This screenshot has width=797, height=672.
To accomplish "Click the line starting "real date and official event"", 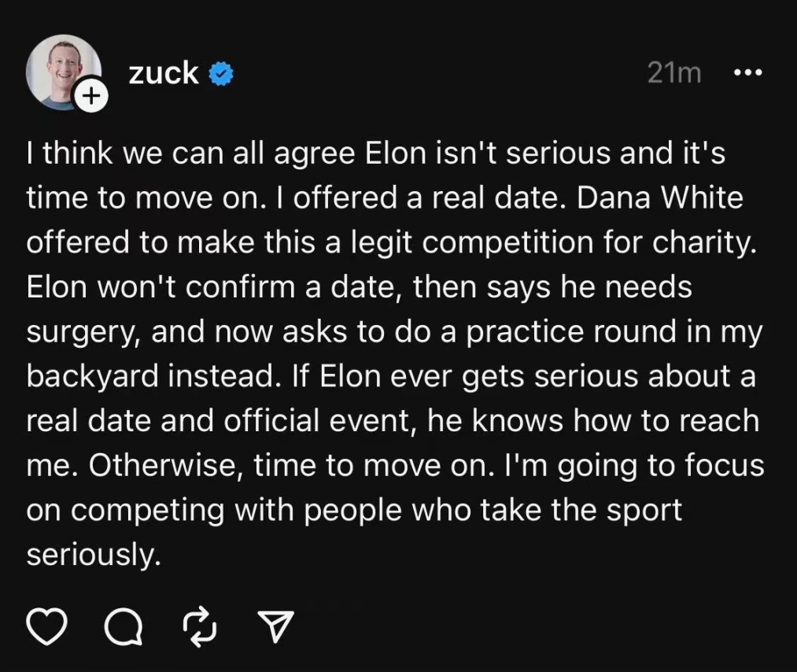I will [393, 421].
